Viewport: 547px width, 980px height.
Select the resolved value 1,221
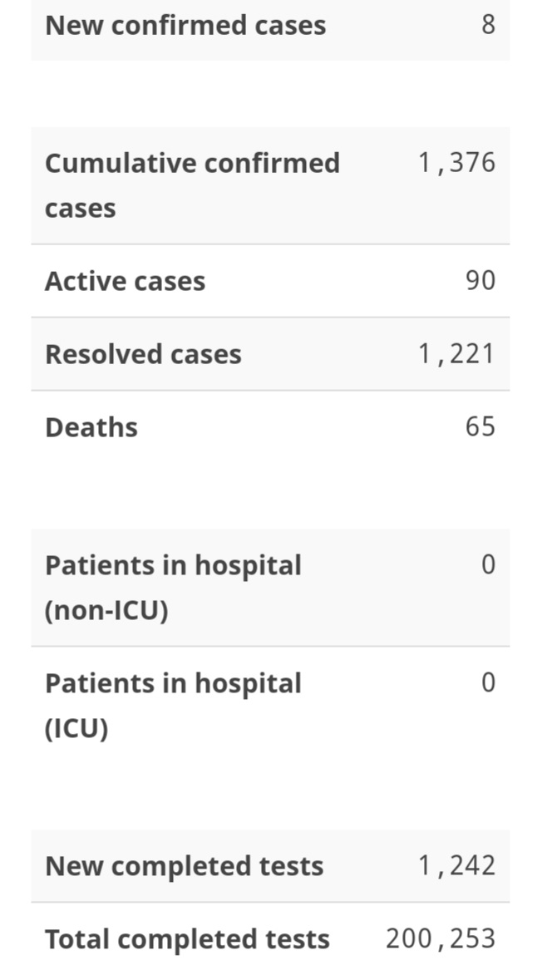click(x=456, y=354)
